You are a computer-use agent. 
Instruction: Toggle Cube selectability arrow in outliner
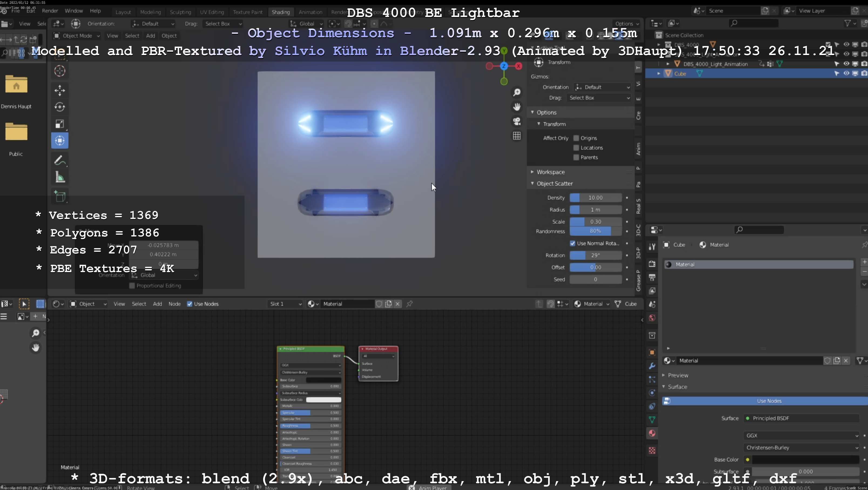(x=837, y=73)
